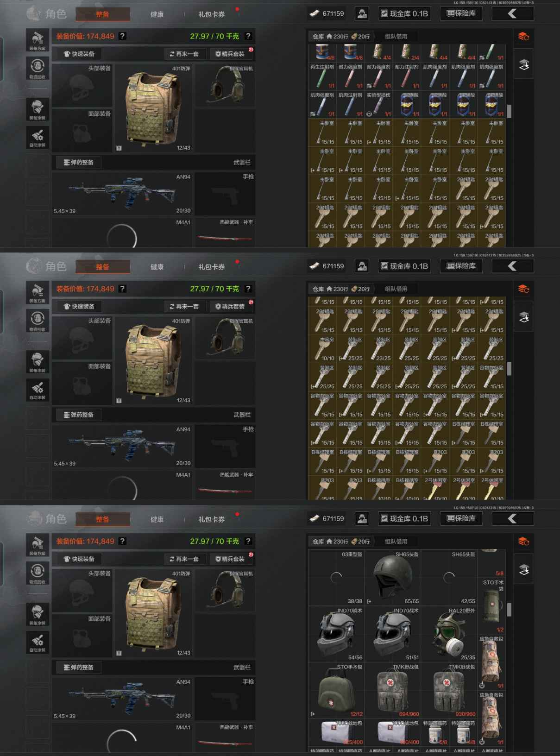
Task: Click 快速装备 button beside the helmet inventory screen
Action: (79, 559)
